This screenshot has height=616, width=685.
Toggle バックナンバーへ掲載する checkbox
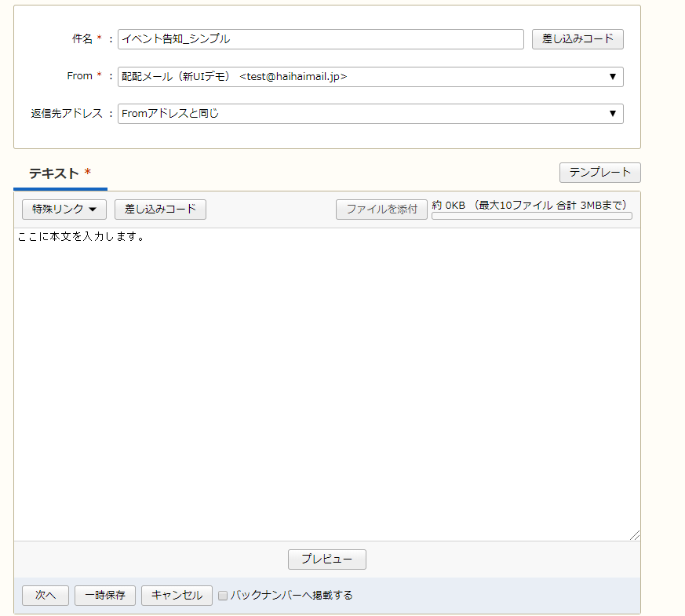tap(223, 596)
